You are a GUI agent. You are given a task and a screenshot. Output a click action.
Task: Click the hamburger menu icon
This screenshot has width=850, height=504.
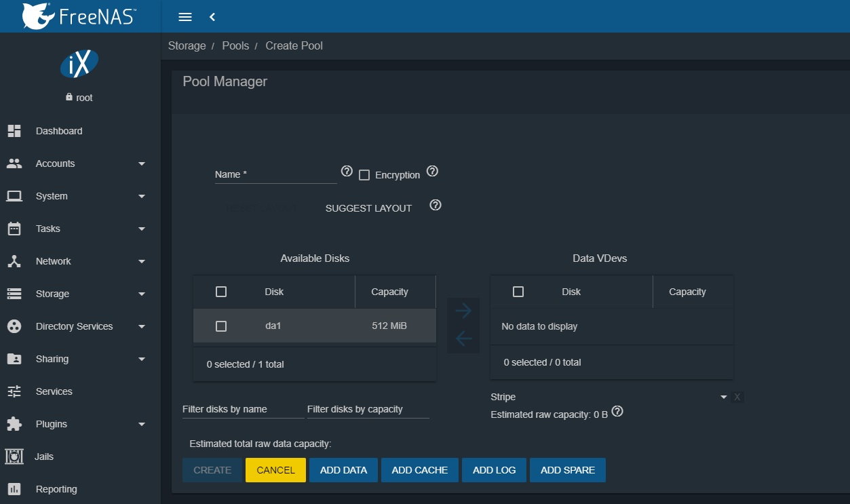185,17
